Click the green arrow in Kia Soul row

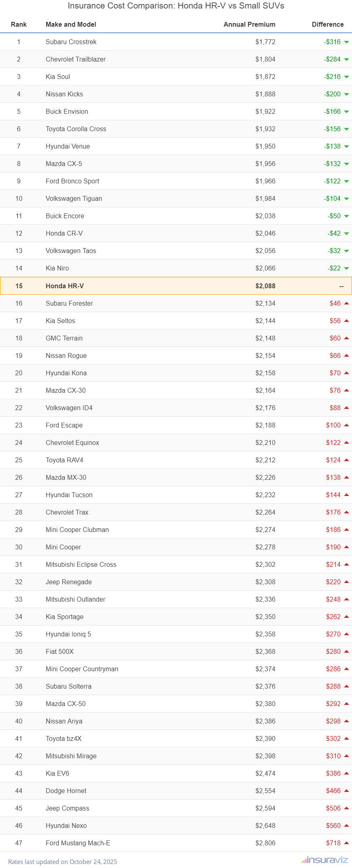click(x=346, y=77)
